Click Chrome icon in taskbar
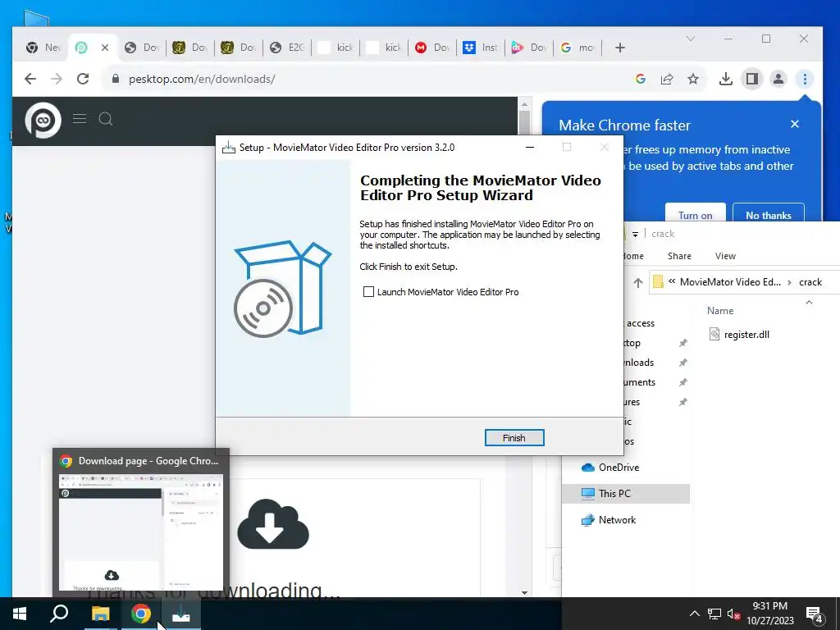The height and width of the screenshot is (630, 840). pyautogui.click(x=141, y=614)
